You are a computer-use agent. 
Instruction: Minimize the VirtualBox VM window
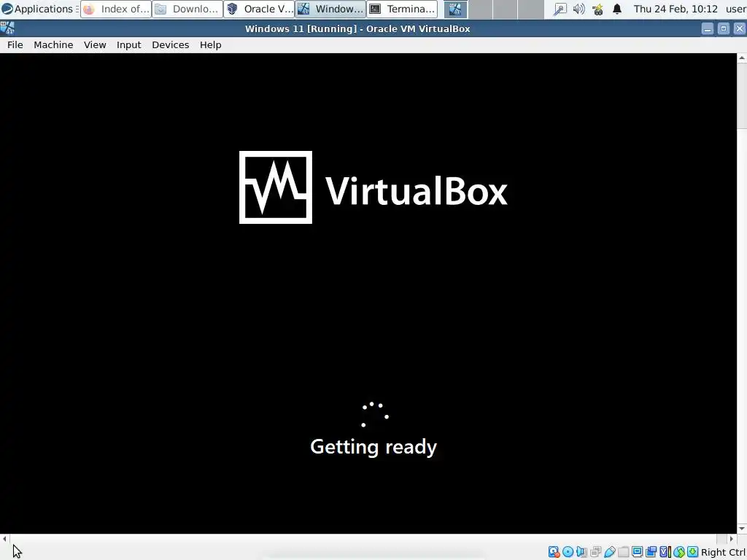(x=708, y=28)
